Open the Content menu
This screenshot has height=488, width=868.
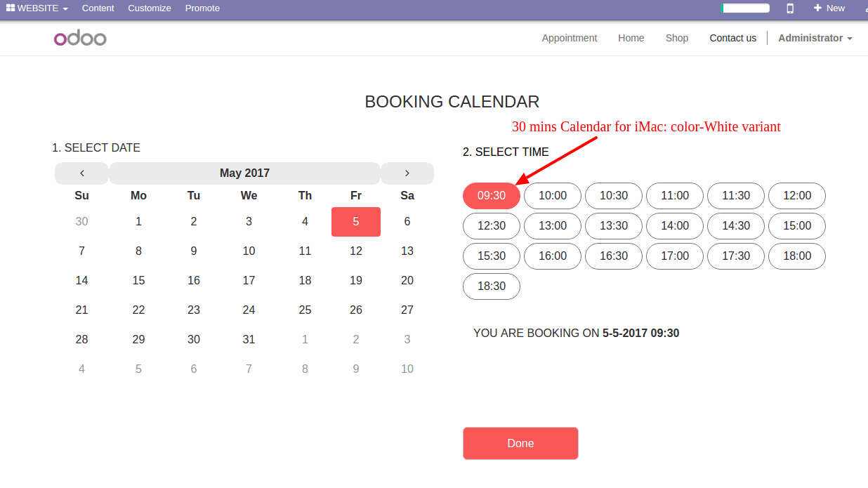tap(98, 8)
